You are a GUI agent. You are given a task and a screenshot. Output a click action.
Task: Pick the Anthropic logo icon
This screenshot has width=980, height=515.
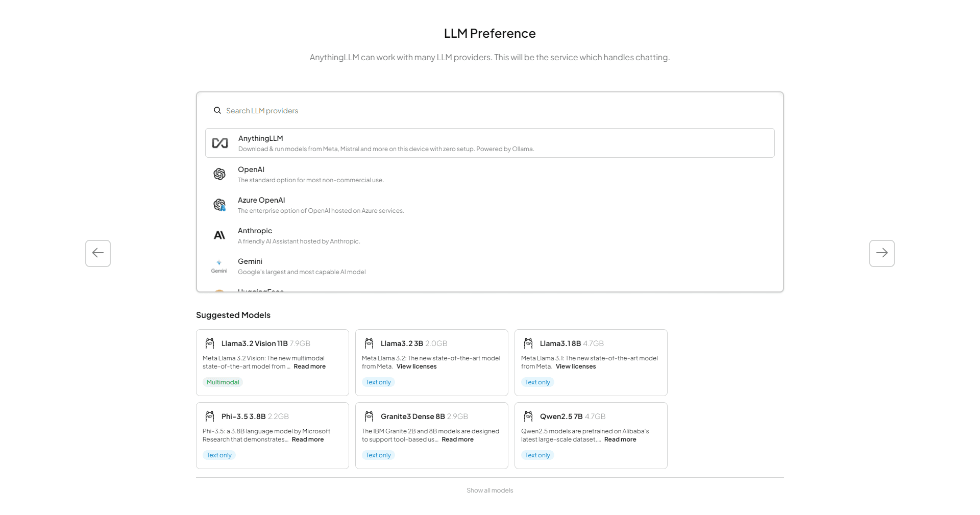click(219, 235)
